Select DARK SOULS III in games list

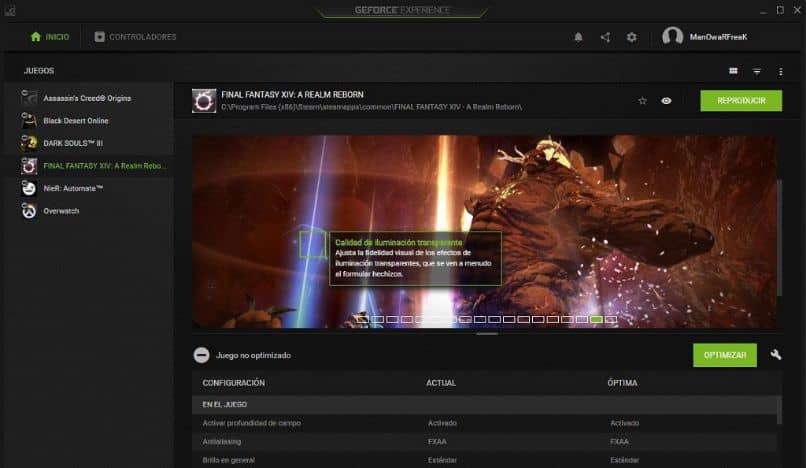pos(88,143)
